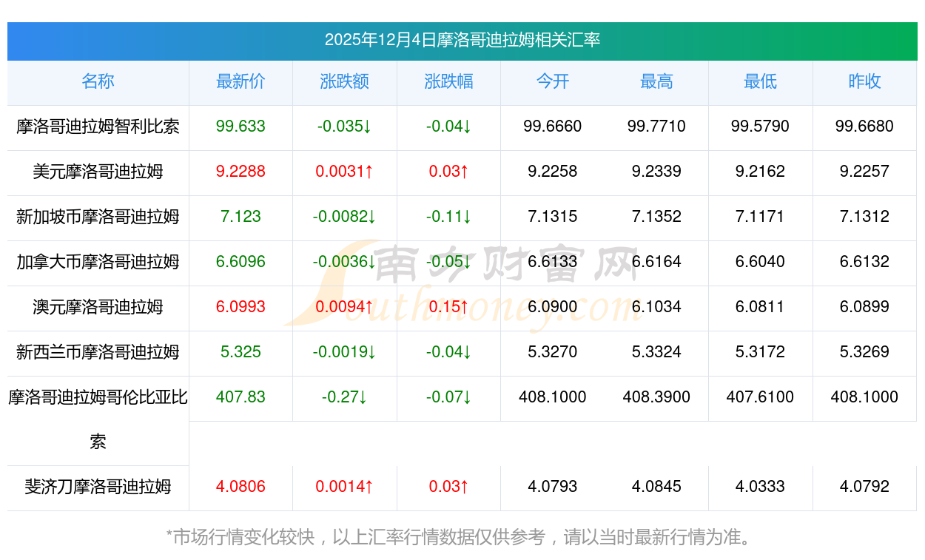The image size is (925, 560).
Task: Select the 新西兰币摩洛哥迪拉姆 row name
Action: [98, 352]
